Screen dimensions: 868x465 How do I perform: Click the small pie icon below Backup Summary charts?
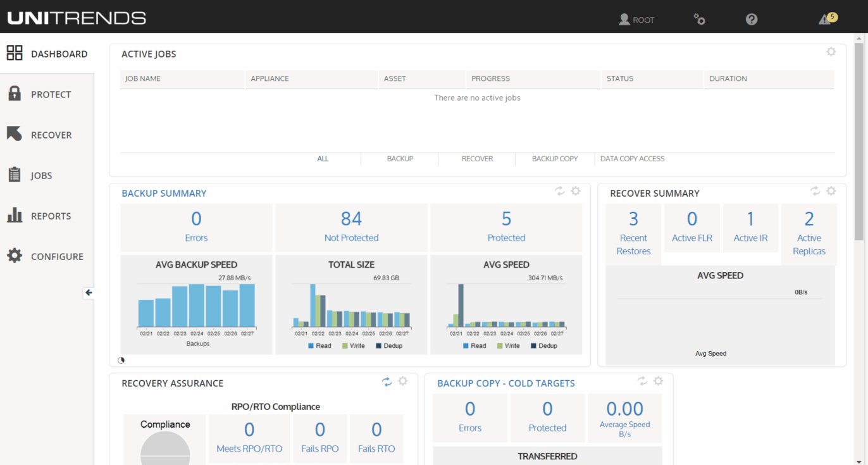121,361
